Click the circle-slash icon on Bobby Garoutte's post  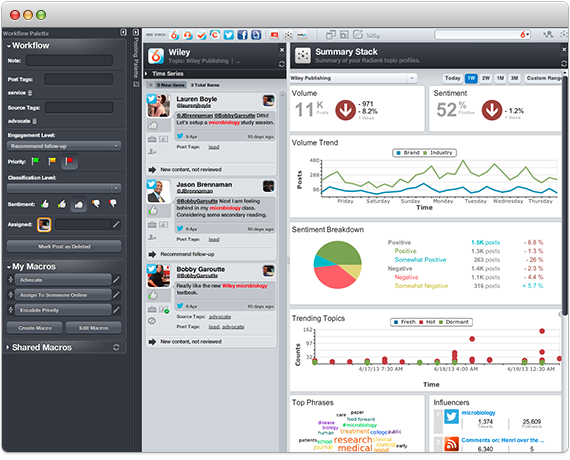click(152, 321)
